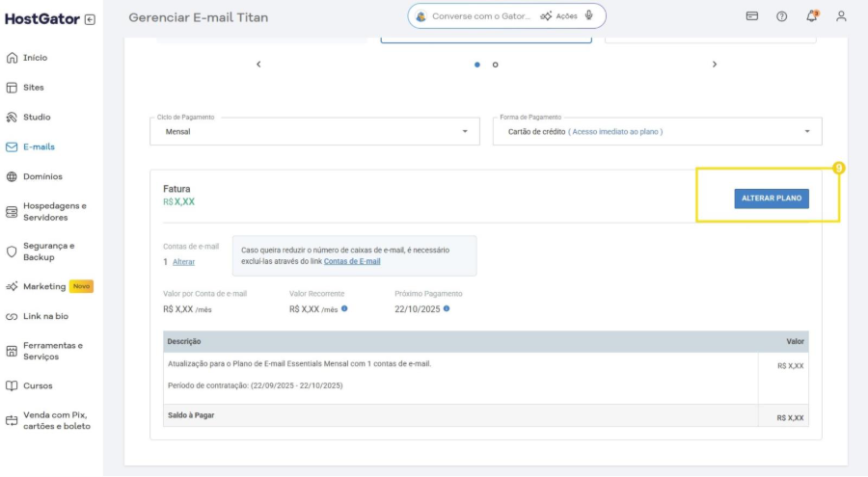Click info icon next to Valor Recorrente
Image resolution: width=868 pixels, height=477 pixels.
click(x=344, y=308)
